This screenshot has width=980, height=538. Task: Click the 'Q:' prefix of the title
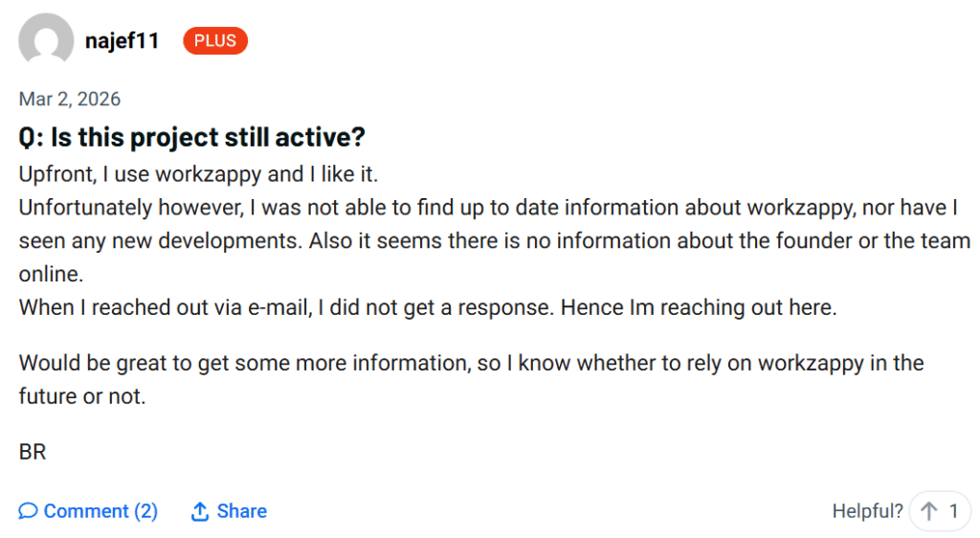point(32,137)
